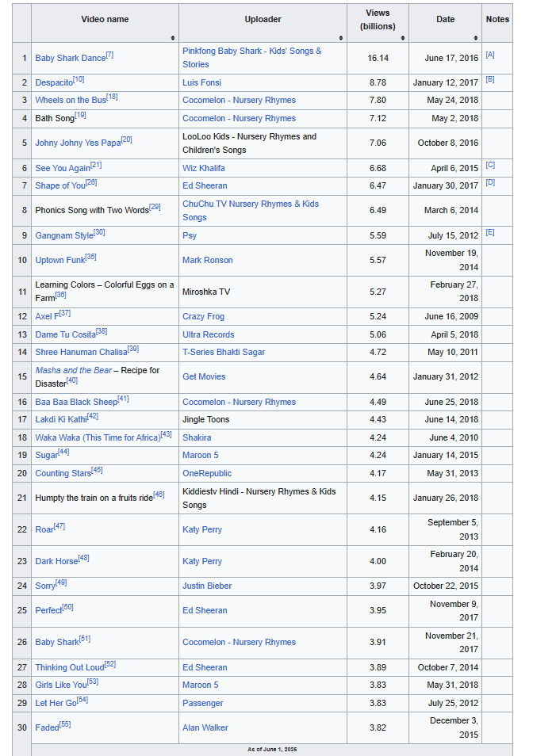
Task: Open the Thinking Out Loud link
Action: click(x=70, y=668)
